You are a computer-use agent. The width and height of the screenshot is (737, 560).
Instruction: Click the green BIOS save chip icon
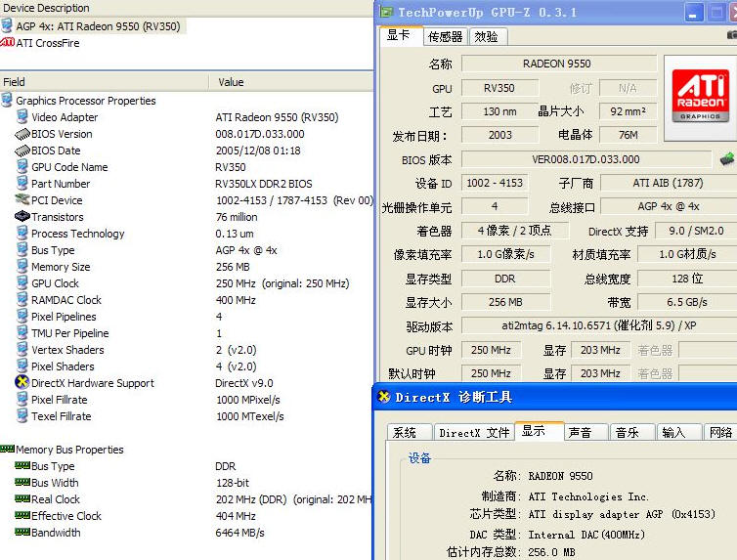coord(726,158)
